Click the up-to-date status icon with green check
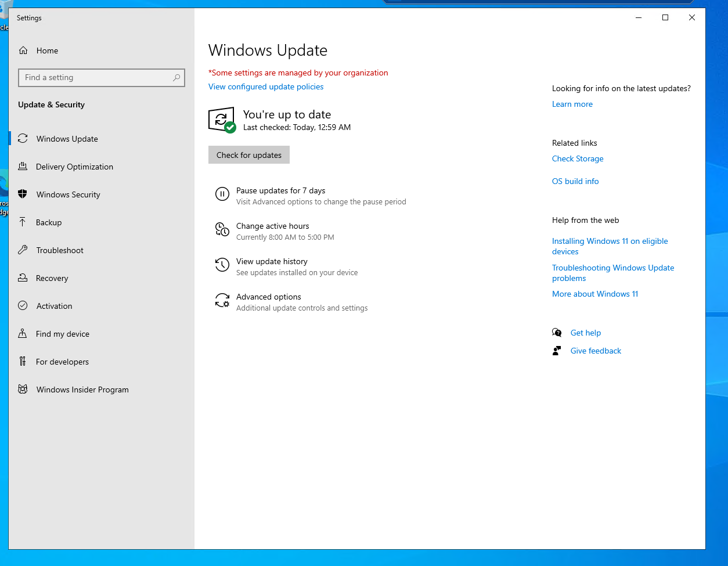Screen dimensions: 728x566 point(222,120)
